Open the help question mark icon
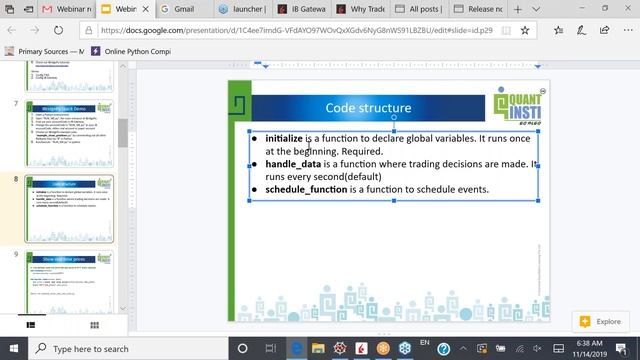 (x=443, y=349)
